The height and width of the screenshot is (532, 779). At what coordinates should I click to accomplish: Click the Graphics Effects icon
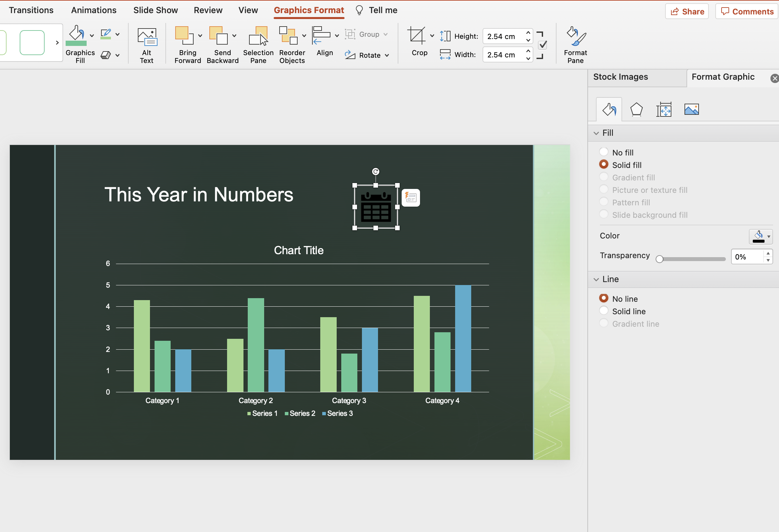click(106, 55)
